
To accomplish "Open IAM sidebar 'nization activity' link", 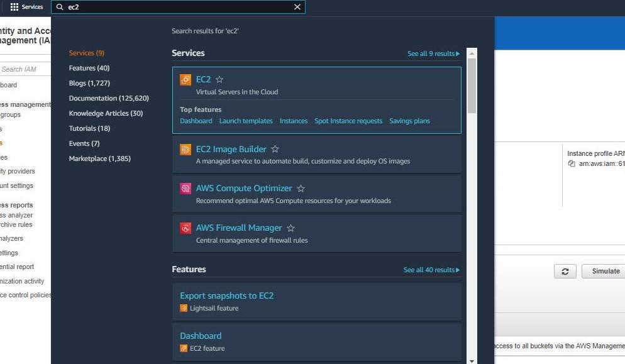I will pyautogui.click(x=22, y=281).
